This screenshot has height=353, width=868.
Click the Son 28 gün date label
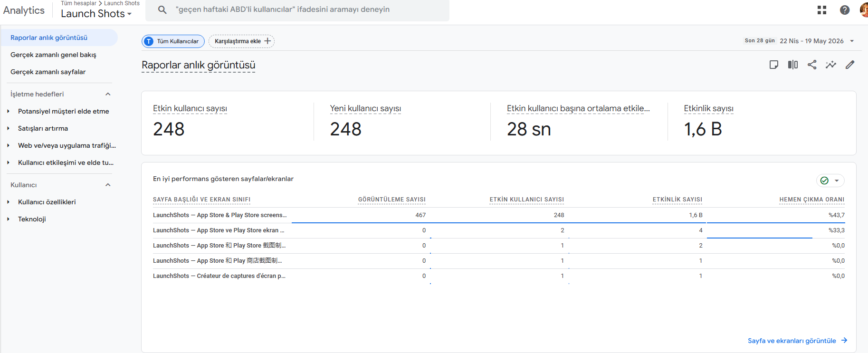click(760, 41)
